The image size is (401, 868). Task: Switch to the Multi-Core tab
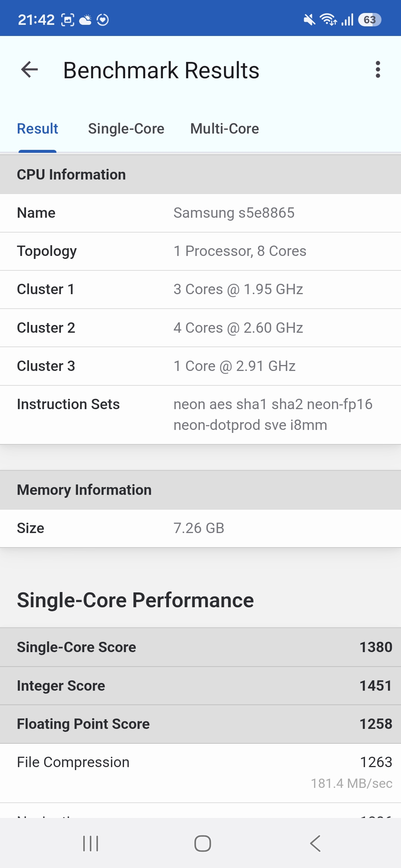(x=225, y=129)
